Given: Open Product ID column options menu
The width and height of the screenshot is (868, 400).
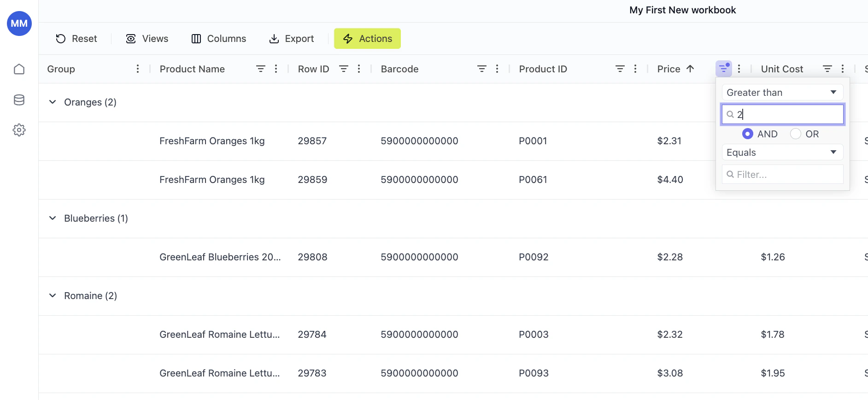Looking at the screenshot, I should pyautogui.click(x=635, y=69).
